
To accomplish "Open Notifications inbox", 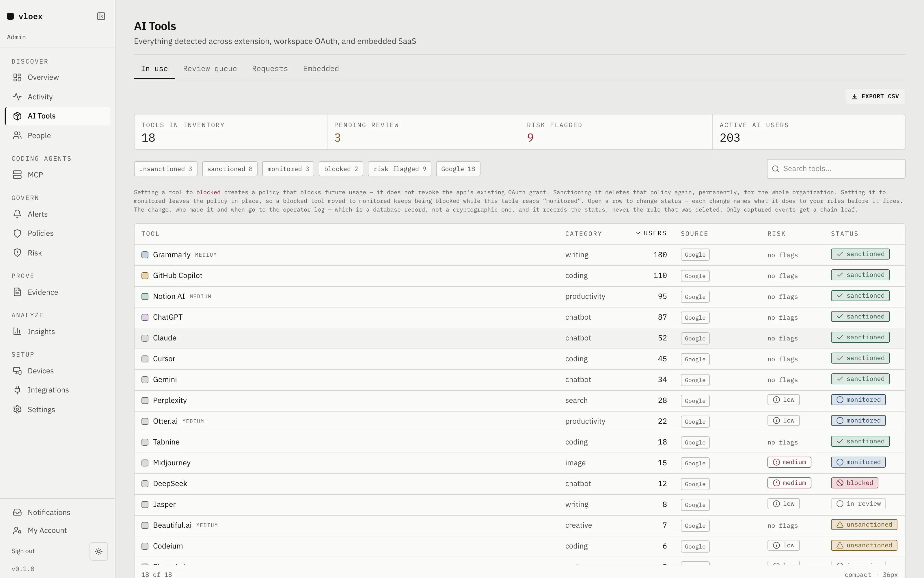I will click(58, 512).
